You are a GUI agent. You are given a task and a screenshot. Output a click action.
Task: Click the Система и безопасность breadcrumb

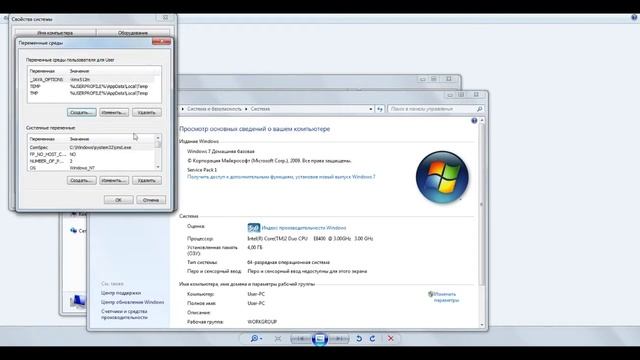tap(214, 109)
